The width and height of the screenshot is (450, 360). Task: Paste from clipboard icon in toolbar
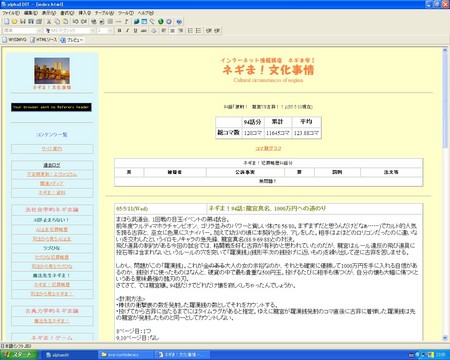coord(66,21)
